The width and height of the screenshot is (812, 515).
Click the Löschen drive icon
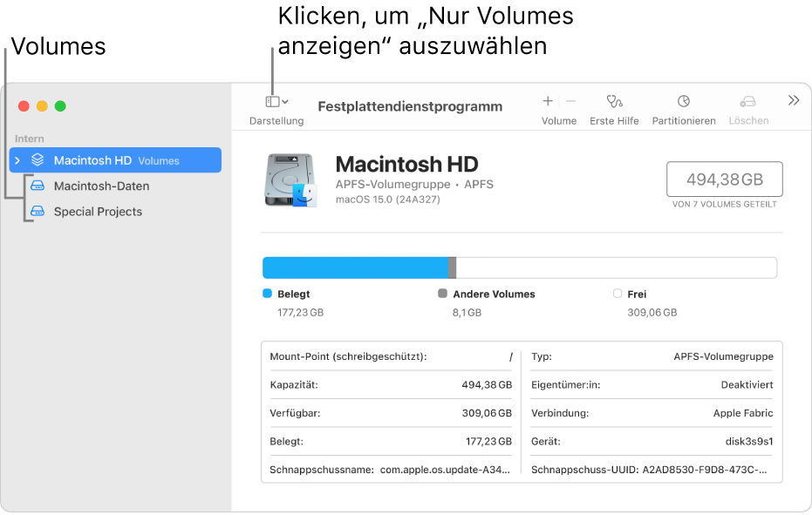pos(747,101)
